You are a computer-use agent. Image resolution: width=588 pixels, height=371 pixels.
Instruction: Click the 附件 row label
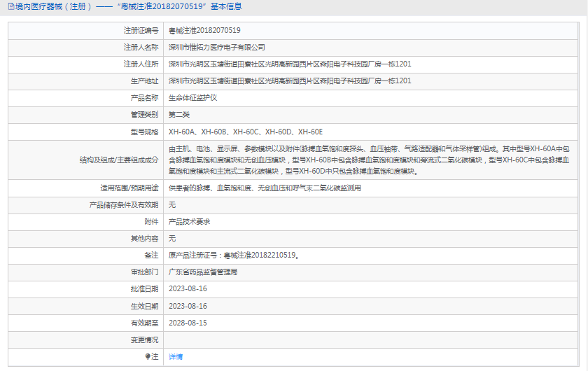(151, 222)
